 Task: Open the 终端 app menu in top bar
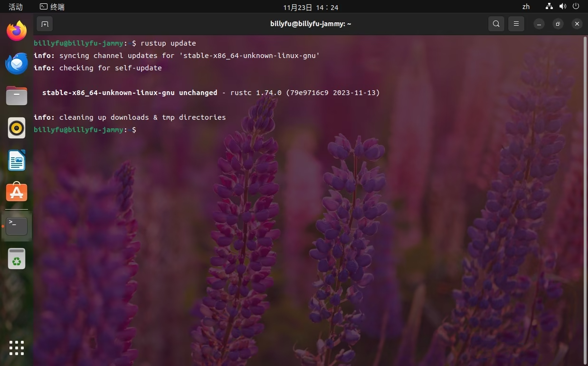52,7
